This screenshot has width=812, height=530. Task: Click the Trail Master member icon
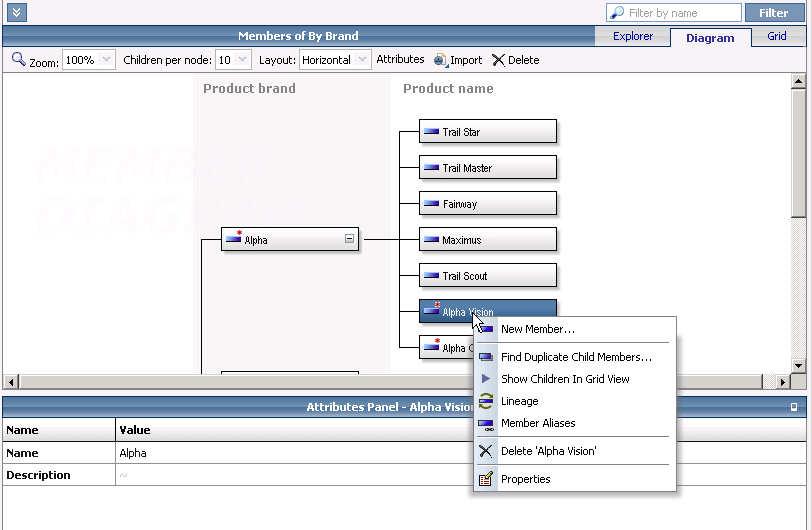tap(431, 168)
